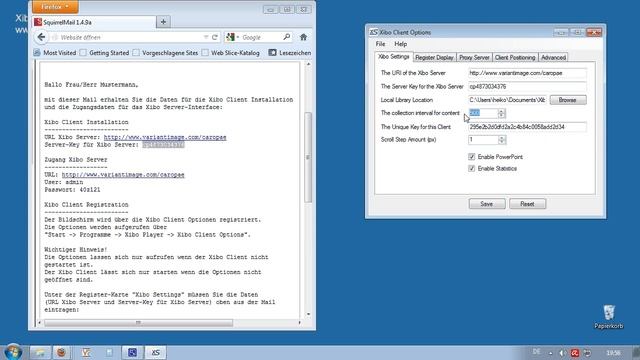
Task: Click Firefox scrollbar down arrow
Action: (308, 314)
